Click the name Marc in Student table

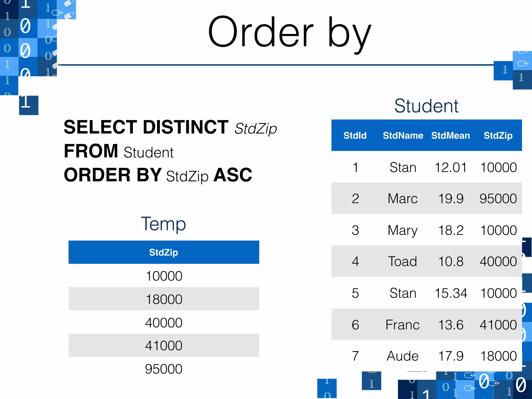(403, 199)
